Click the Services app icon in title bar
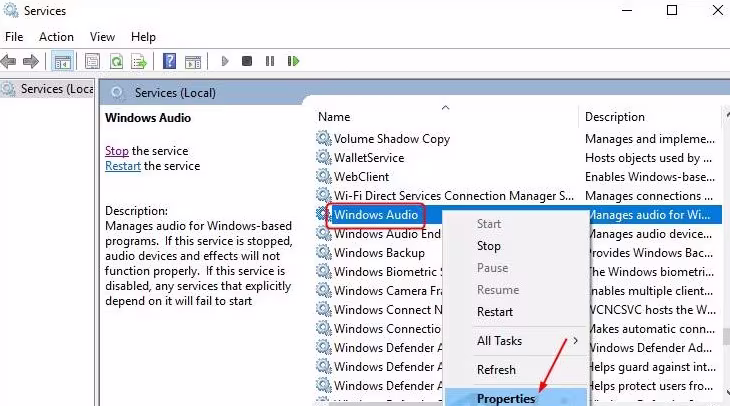Image resolution: width=730 pixels, height=406 pixels. point(11,10)
